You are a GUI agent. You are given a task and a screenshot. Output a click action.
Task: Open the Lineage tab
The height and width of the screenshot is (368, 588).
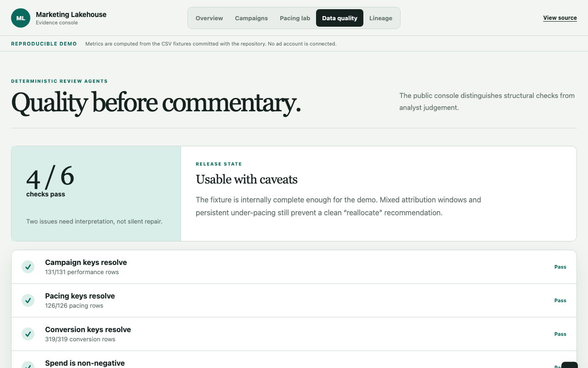coord(381,18)
